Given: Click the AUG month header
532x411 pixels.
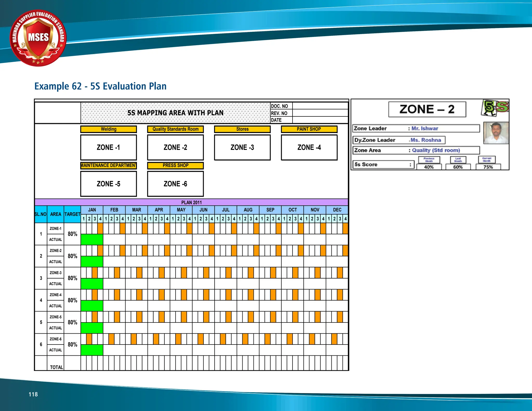Looking at the screenshot, I should point(248,210).
